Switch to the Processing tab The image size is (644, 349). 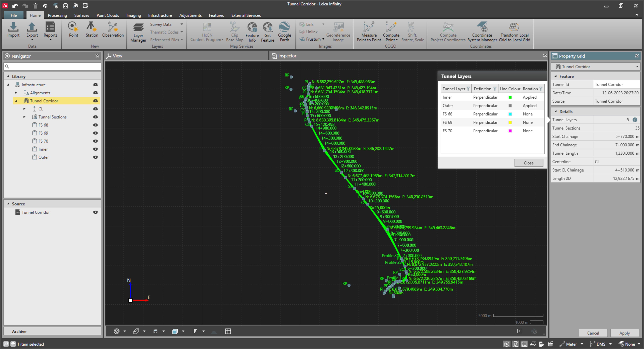[x=57, y=15]
